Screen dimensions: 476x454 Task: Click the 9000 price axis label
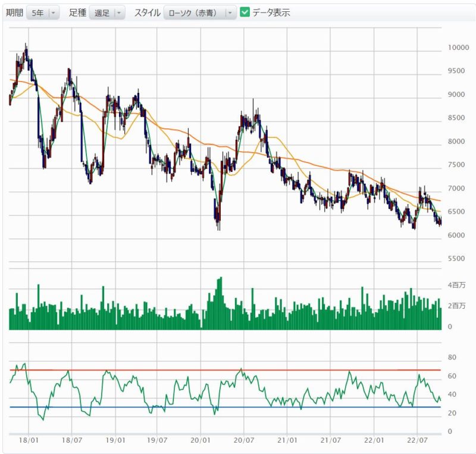point(456,95)
